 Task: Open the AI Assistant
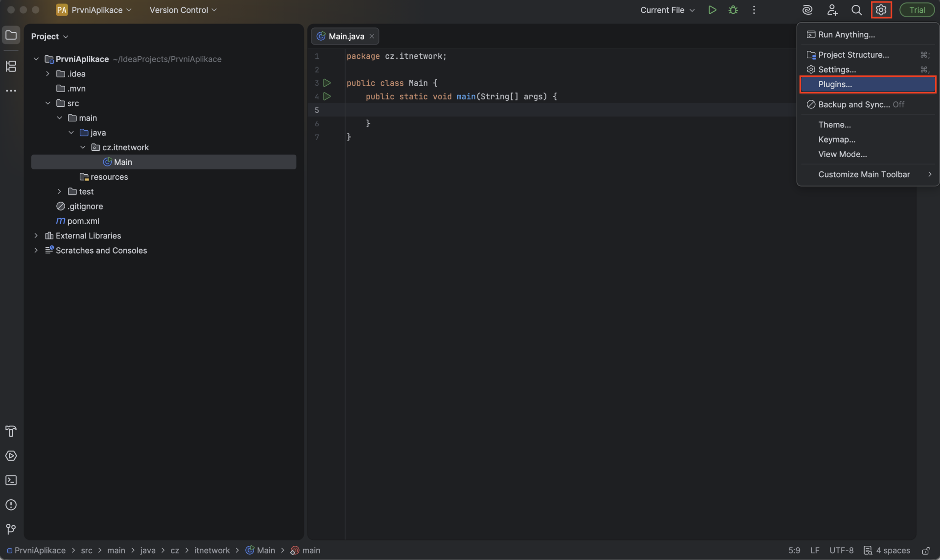(x=807, y=10)
